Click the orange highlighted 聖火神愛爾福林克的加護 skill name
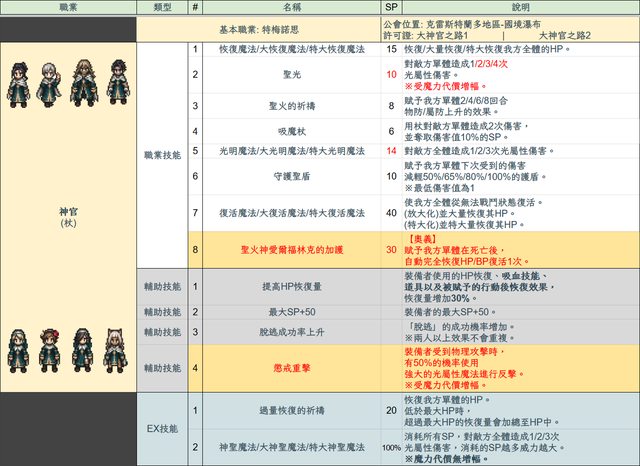Viewport: 640px width, 466px height. [290, 250]
